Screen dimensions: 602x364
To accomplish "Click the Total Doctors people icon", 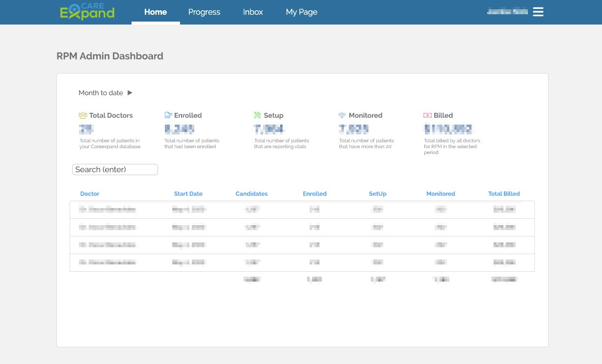I will point(83,115).
